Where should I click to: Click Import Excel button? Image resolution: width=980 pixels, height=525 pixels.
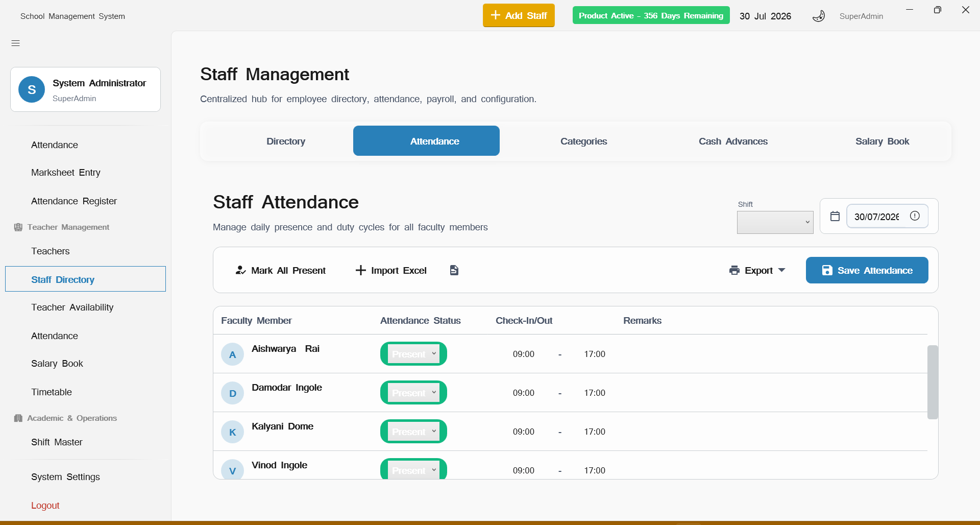coord(391,270)
